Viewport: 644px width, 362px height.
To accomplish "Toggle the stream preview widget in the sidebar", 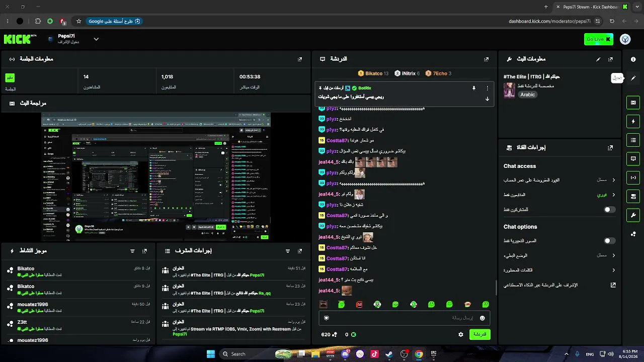I will click(x=633, y=103).
